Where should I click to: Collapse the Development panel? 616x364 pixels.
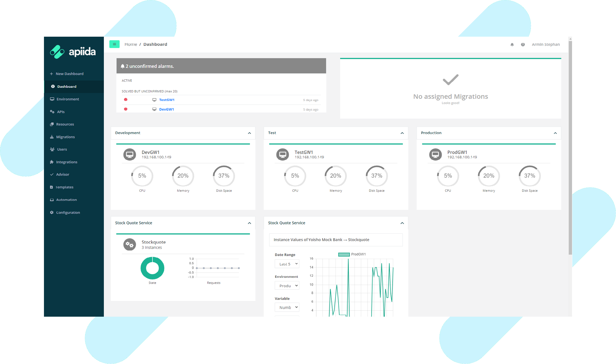coord(249,133)
